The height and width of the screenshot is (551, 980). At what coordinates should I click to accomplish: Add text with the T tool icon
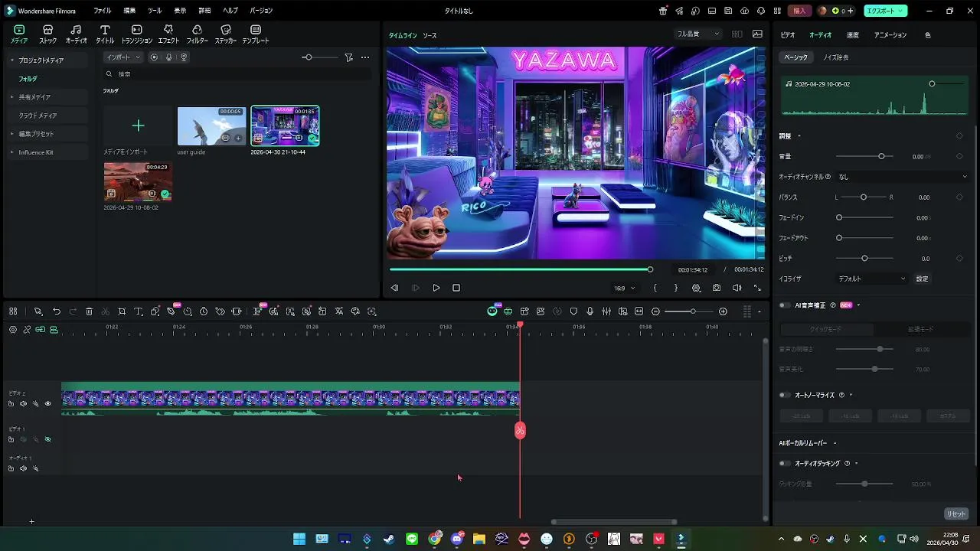pyautogui.click(x=139, y=311)
